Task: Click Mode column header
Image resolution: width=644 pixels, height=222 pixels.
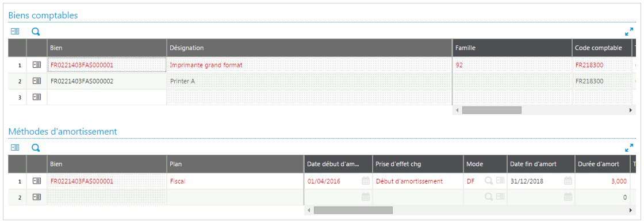Action: tap(485, 164)
